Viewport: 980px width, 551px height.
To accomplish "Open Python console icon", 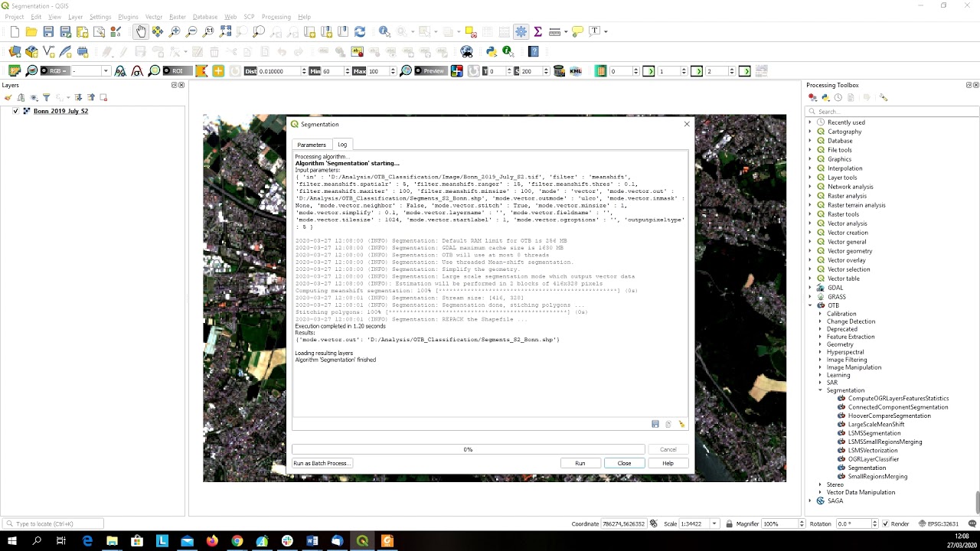I will (x=491, y=51).
